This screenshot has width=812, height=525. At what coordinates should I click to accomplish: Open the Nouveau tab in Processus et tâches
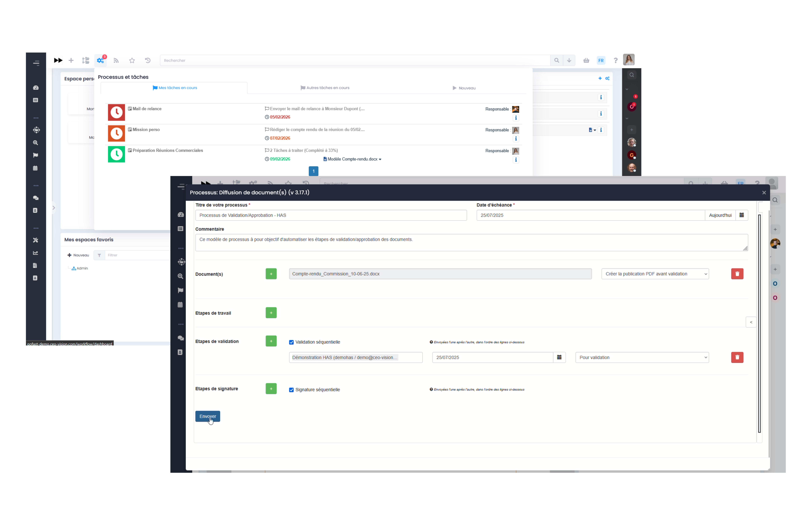tap(464, 88)
